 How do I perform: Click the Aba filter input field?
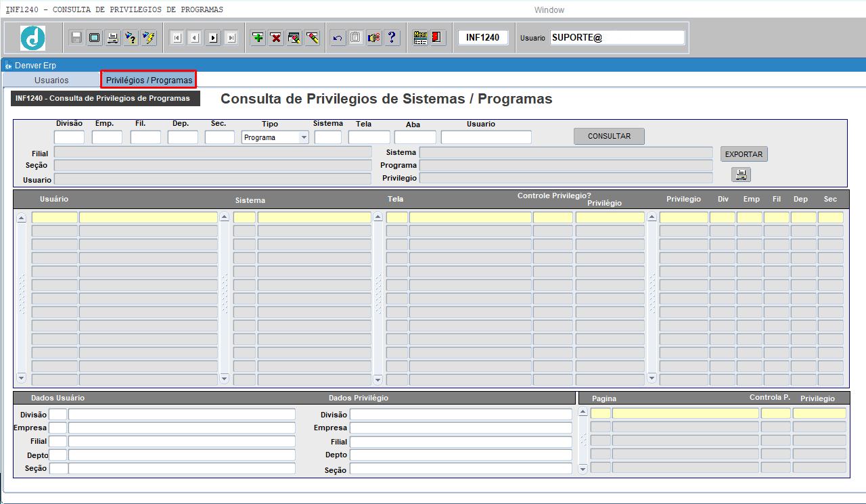(x=415, y=137)
